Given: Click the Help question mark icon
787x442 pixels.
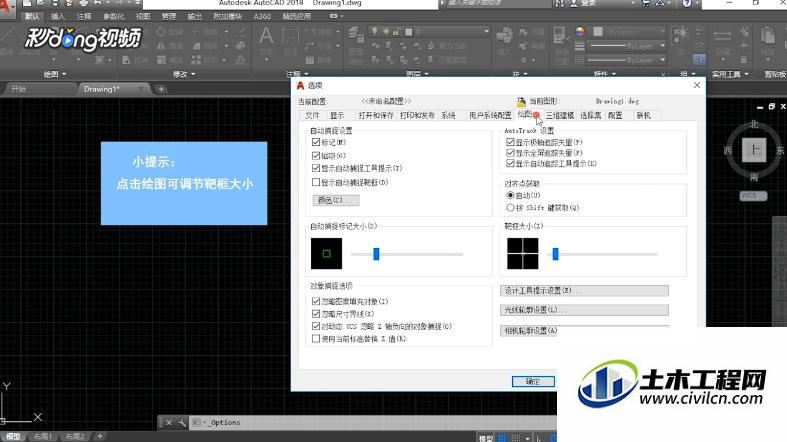Looking at the screenshot, I should [x=687, y=4].
